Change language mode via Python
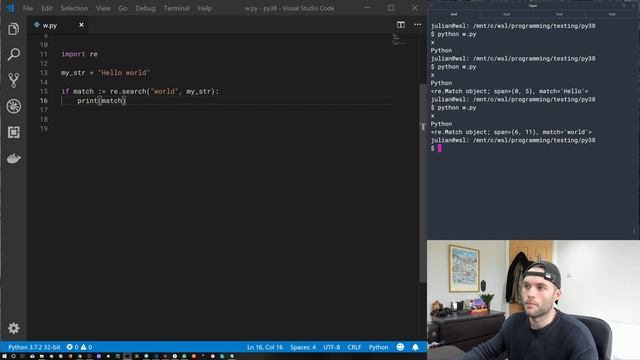This screenshot has height=360, width=640. [378, 347]
